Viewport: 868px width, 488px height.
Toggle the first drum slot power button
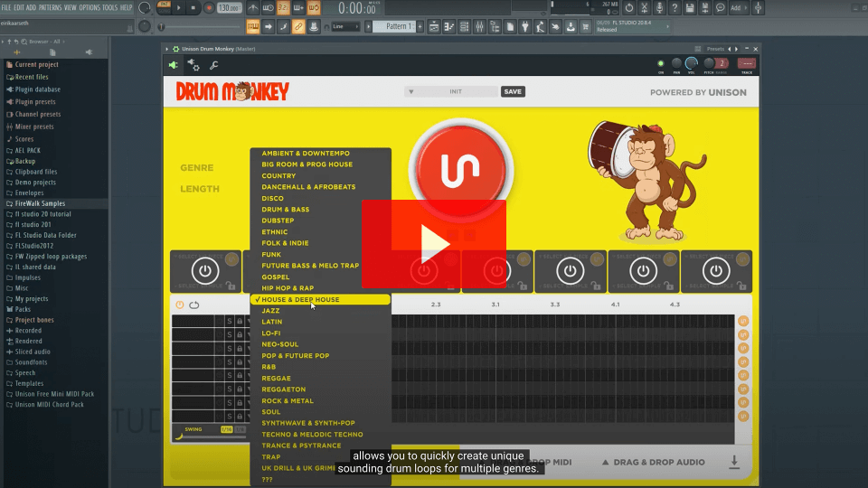pyautogui.click(x=205, y=271)
